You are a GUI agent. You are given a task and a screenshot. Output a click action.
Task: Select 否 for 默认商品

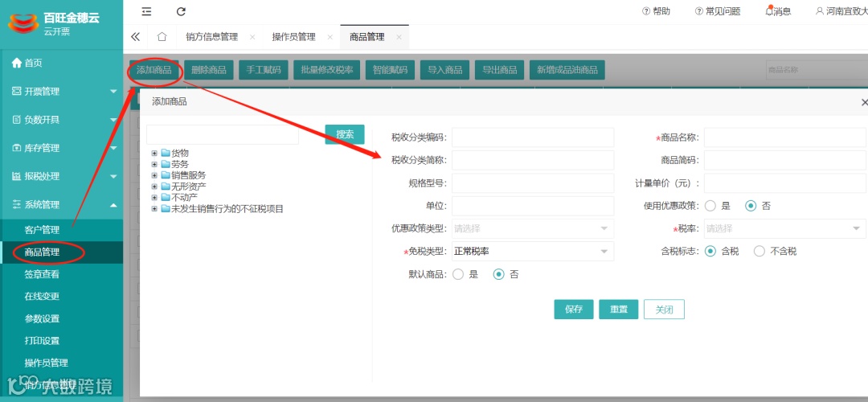499,274
